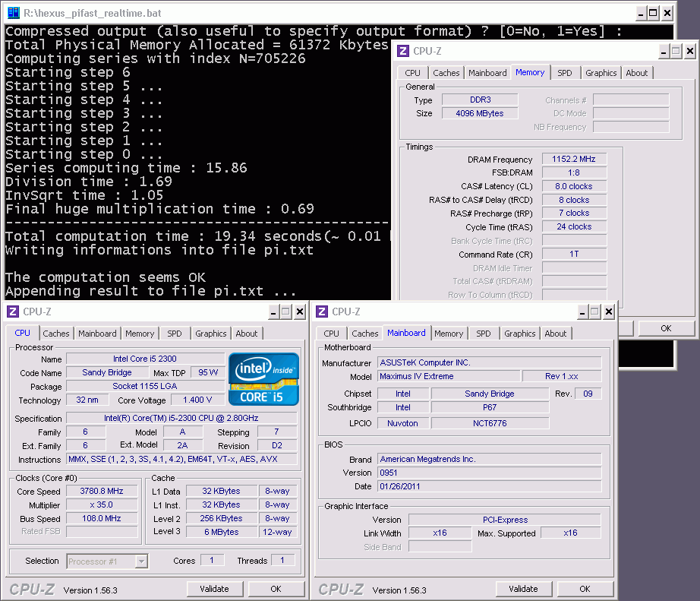The height and width of the screenshot is (601, 700).
Task: Click the Intel Core i5 logo badge
Action: pyautogui.click(x=263, y=379)
